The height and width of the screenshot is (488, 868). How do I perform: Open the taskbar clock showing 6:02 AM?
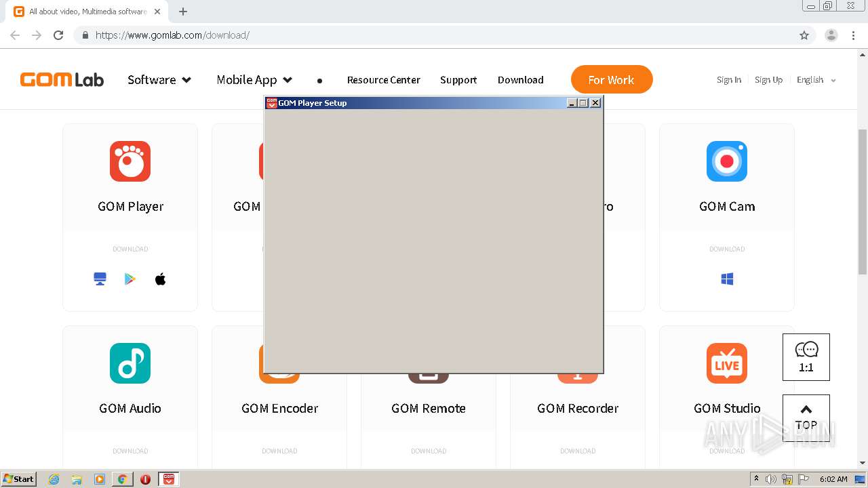pyautogui.click(x=833, y=479)
